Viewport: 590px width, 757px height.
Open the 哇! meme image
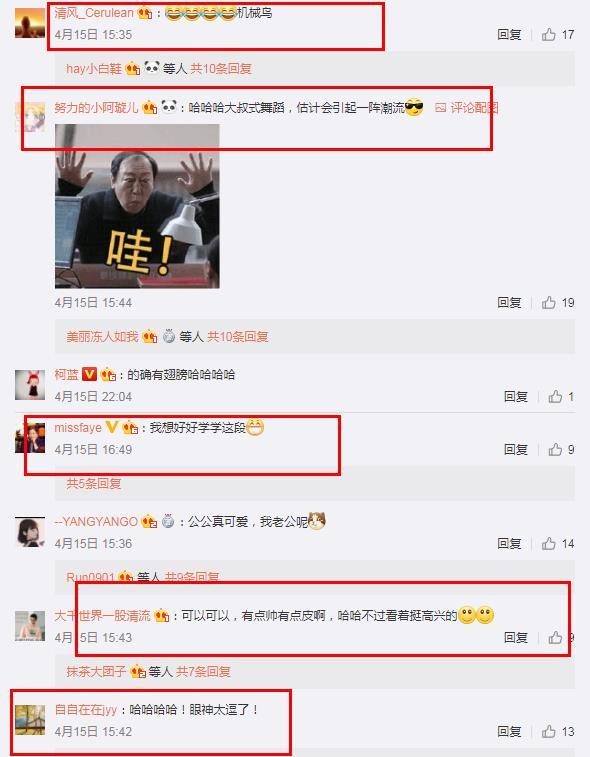tap(137, 206)
